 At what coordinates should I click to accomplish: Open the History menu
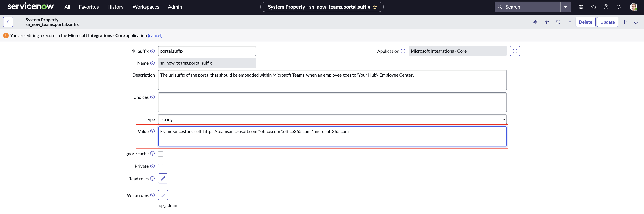click(x=115, y=7)
